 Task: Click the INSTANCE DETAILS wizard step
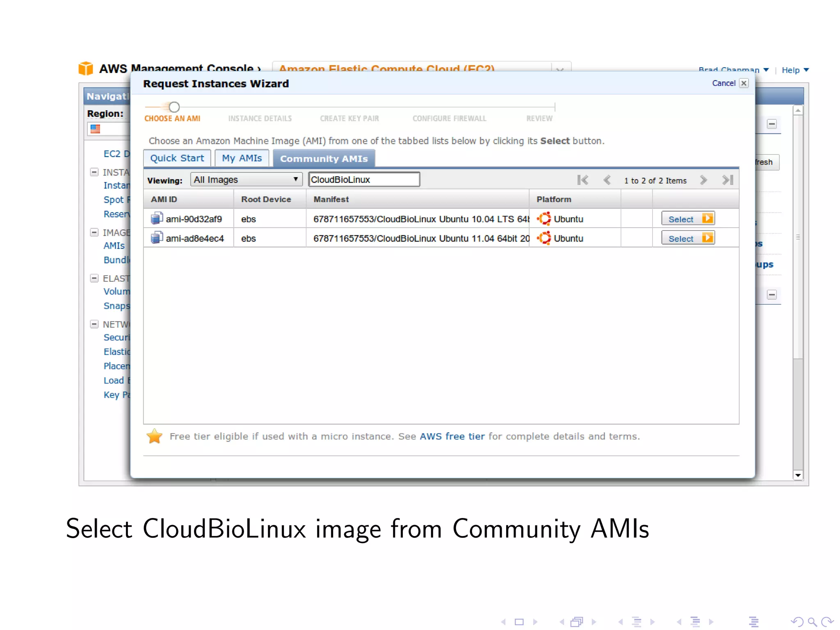coord(260,119)
